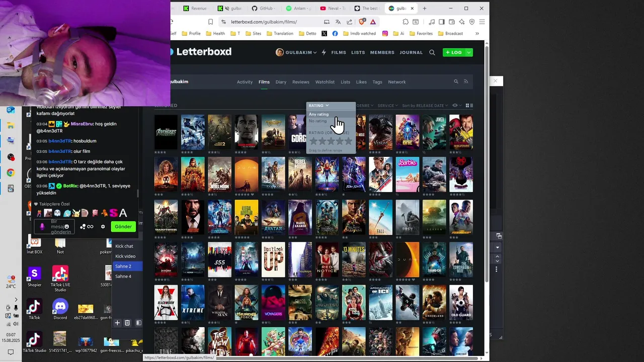The image size is (644, 362).
Task: Toggle the eye visibility filter on films
Action: pyautogui.click(x=456, y=106)
